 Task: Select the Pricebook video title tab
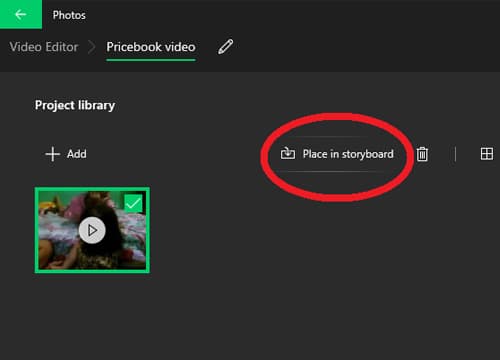[x=151, y=47]
